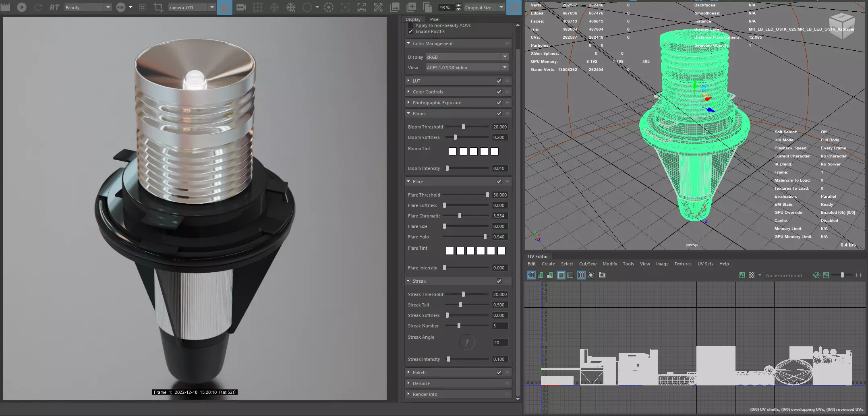Disable the Streak effect checkbox
Image resolution: width=868 pixels, height=416 pixels.
click(499, 281)
